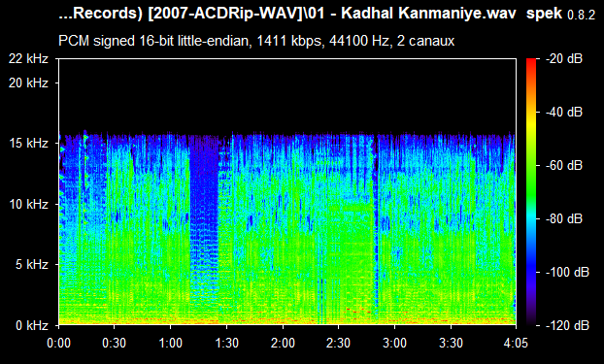The image size is (604, 364).
Task: Click the -60 dB legend label
Action: click(564, 166)
